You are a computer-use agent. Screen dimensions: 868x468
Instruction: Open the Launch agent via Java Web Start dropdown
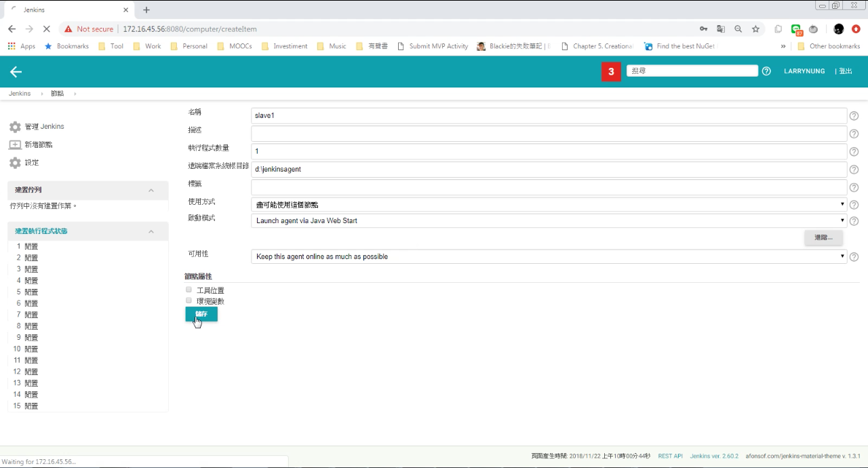pos(549,220)
